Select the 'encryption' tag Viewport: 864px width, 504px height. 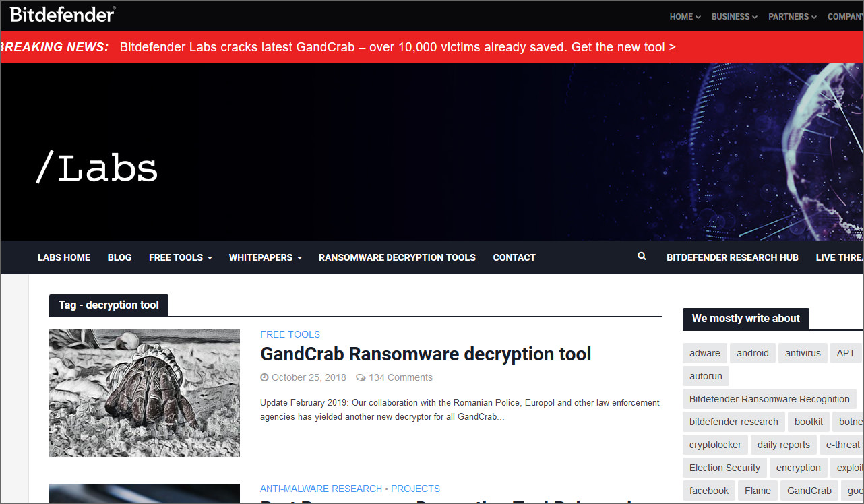[x=799, y=468]
